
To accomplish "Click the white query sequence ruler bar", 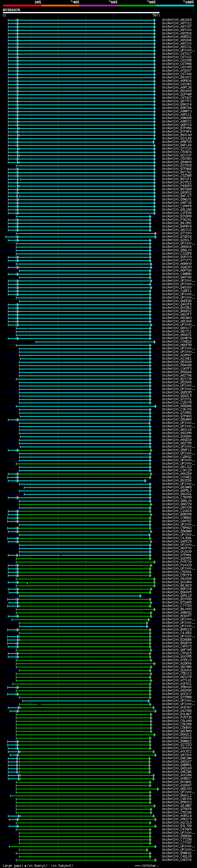I will coord(81,12).
